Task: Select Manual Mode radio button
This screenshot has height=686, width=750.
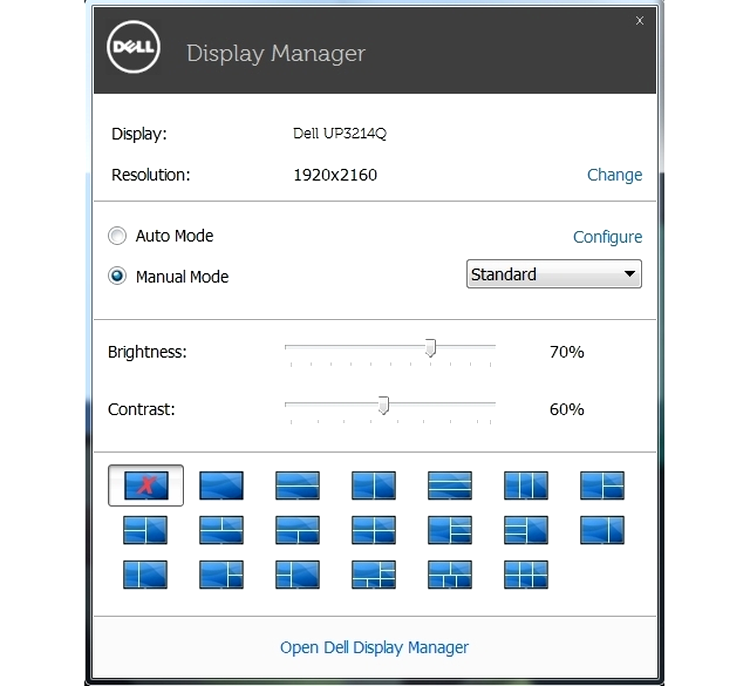Action: click(x=117, y=276)
